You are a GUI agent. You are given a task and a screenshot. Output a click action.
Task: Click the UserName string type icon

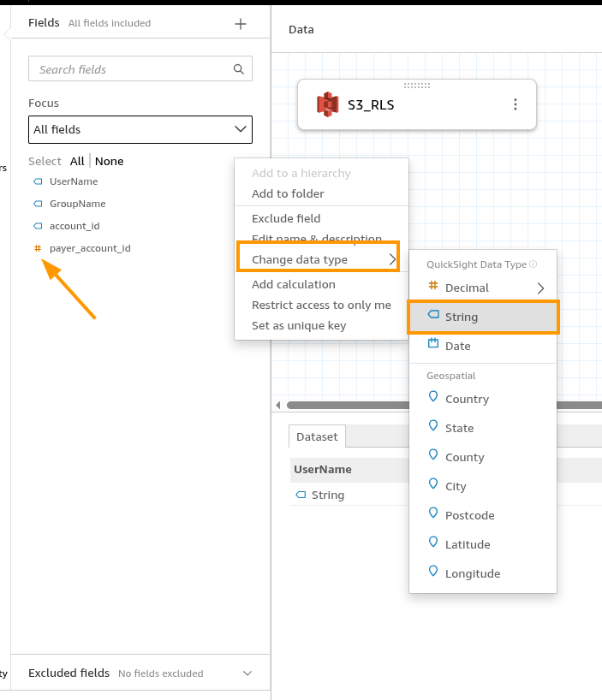coord(38,181)
